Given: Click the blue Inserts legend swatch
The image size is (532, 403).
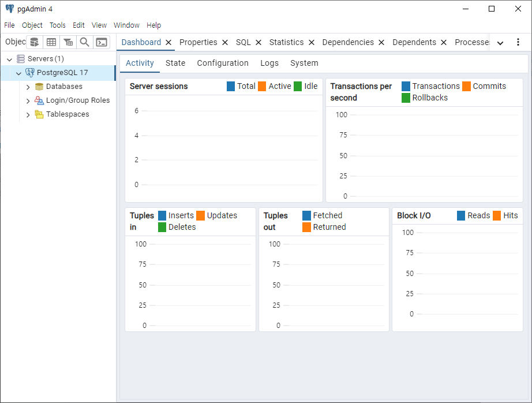Looking at the screenshot, I should tap(162, 215).
